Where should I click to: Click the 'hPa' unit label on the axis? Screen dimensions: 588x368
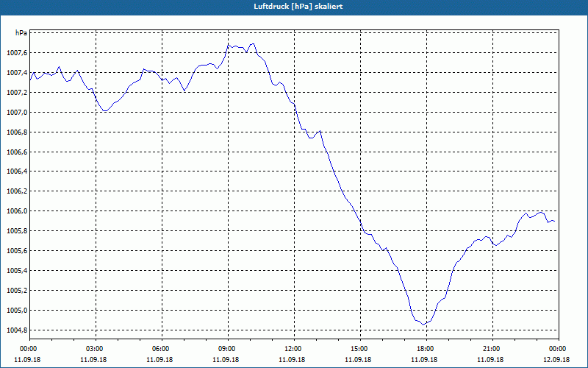point(21,33)
